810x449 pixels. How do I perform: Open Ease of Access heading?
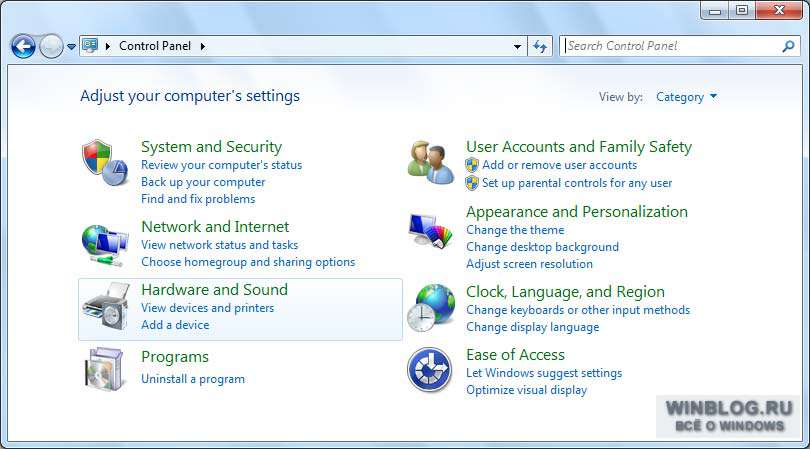516,355
